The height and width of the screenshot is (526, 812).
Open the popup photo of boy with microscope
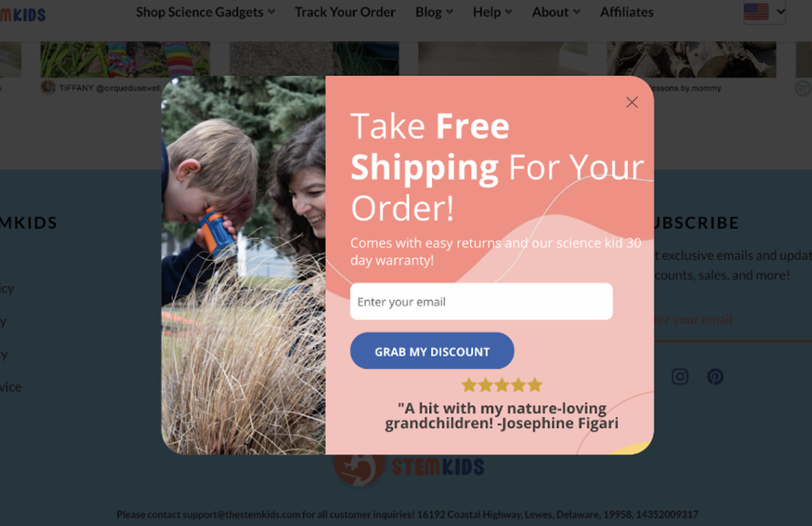[x=243, y=265]
